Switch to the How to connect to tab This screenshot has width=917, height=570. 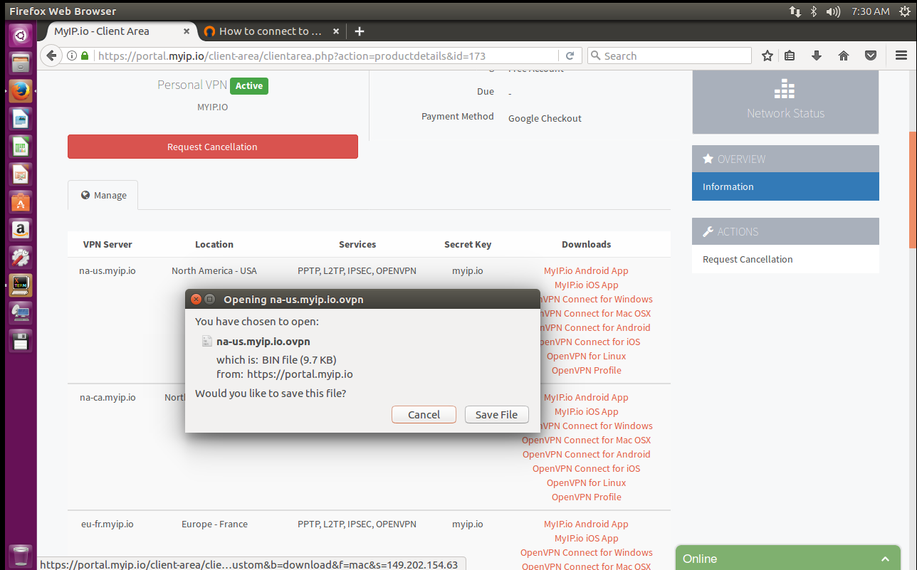point(270,31)
